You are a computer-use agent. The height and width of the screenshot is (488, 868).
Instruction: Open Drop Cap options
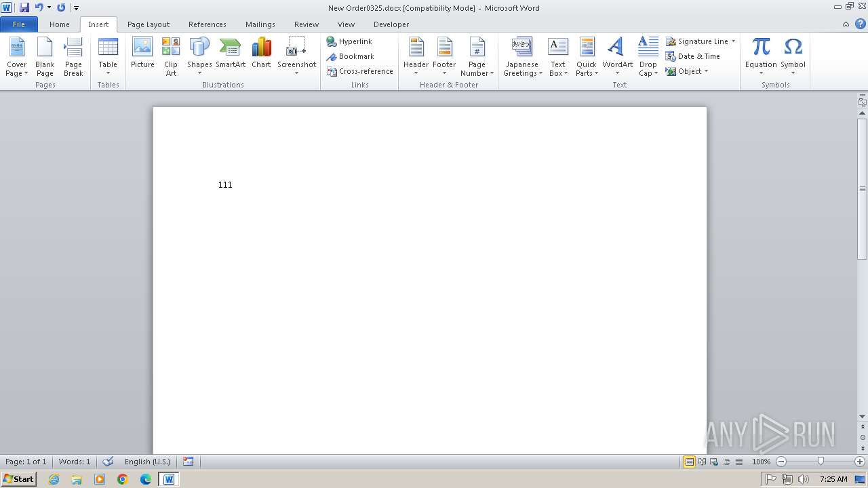[648, 57]
